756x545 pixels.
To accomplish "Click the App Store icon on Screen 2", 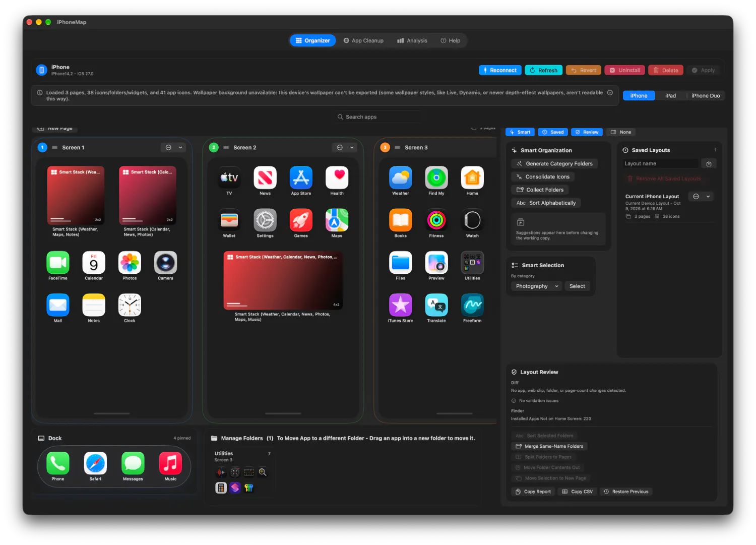I will pyautogui.click(x=301, y=177).
